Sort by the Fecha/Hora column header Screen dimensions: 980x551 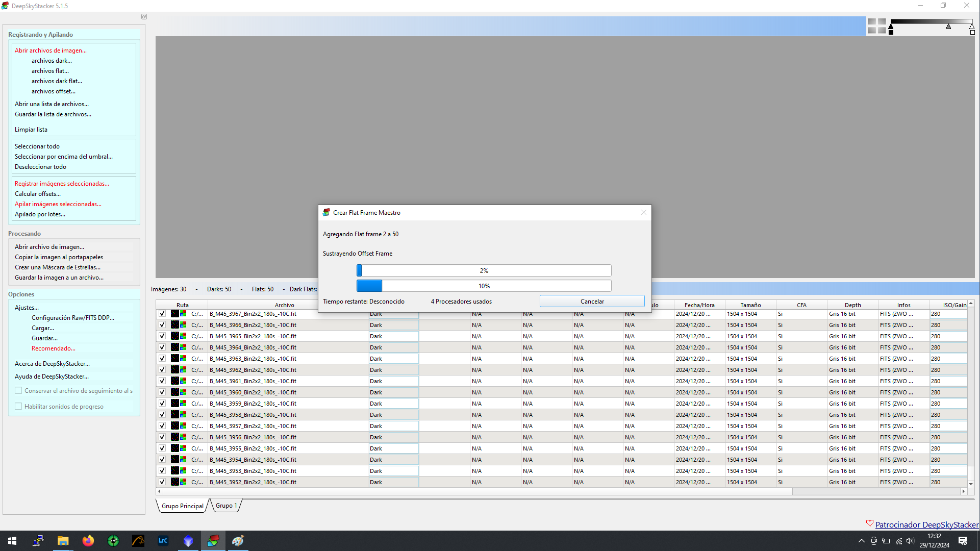coord(699,305)
